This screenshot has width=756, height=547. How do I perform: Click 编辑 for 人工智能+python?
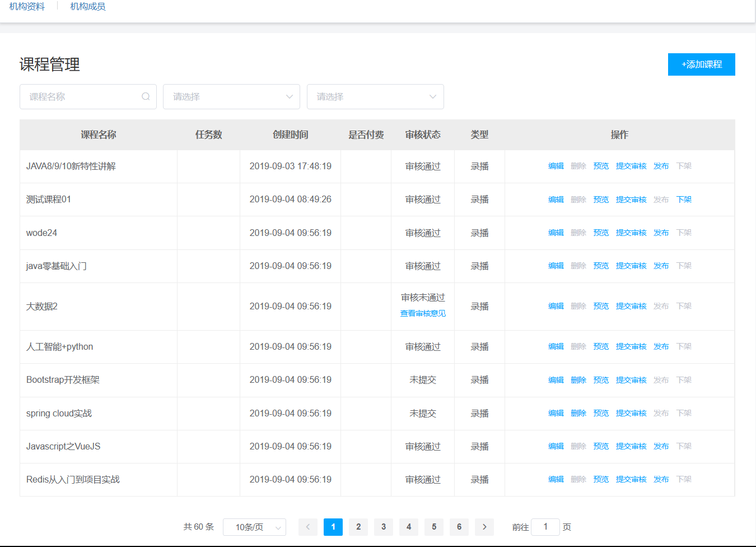pos(556,346)
